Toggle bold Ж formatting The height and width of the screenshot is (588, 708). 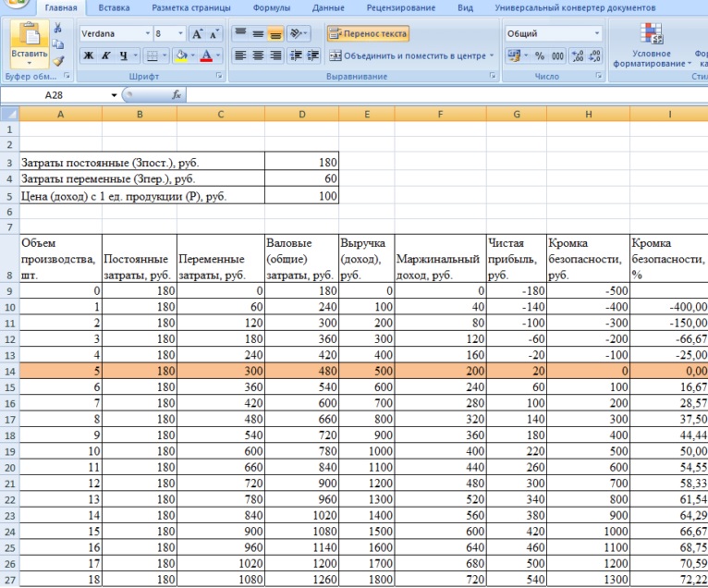click(x=89, y=55)
